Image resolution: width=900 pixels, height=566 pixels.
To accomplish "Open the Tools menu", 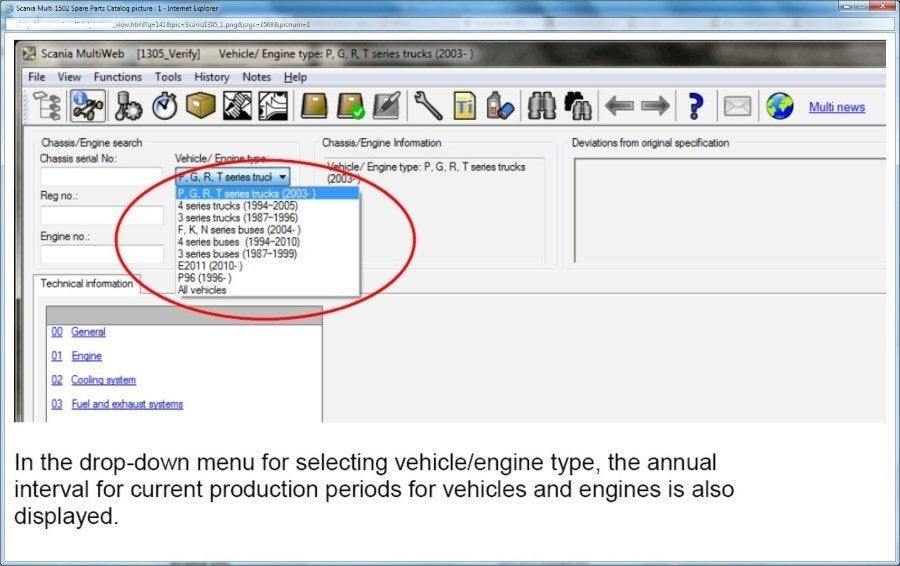I will tap(168, 77).
